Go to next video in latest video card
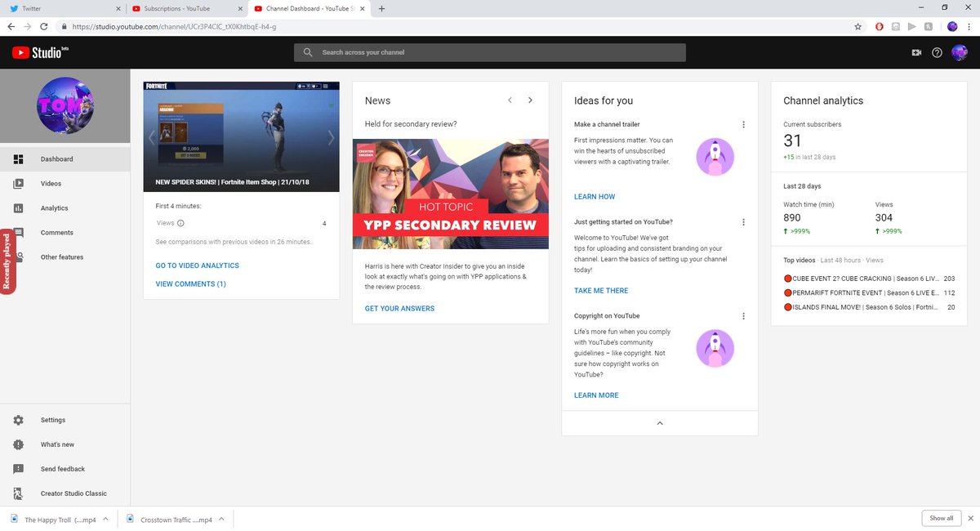 (331, 137)
